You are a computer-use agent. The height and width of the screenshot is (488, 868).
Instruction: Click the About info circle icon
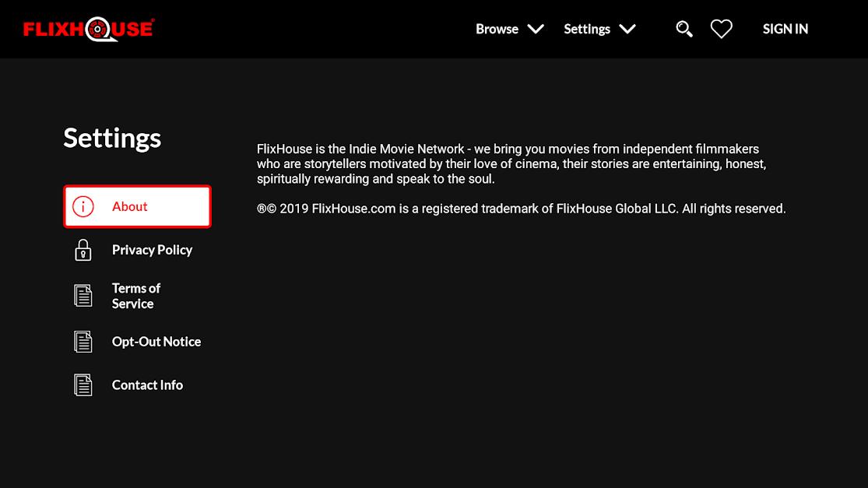click(83, 206)
